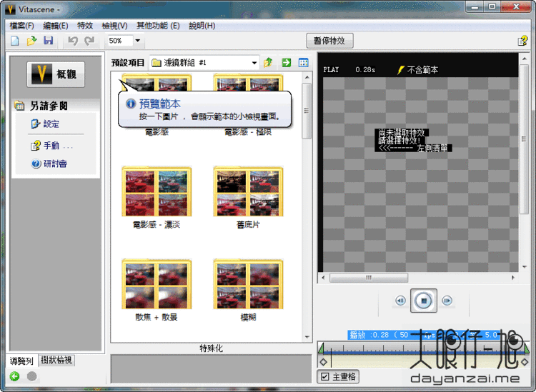Image resolution: width=536 pixels, height=392 pixels.
Task: Open the 檢視(V) menu
Action: pos(115,26)
